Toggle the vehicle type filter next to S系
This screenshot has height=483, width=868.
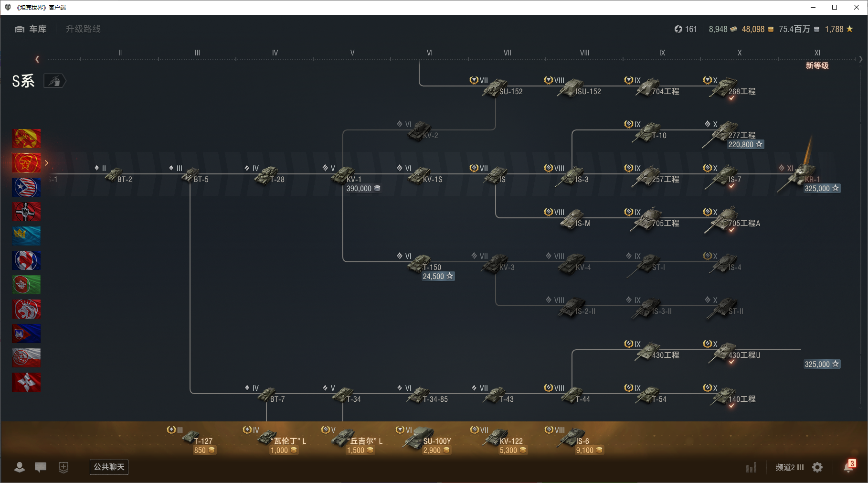coord(55,81)
